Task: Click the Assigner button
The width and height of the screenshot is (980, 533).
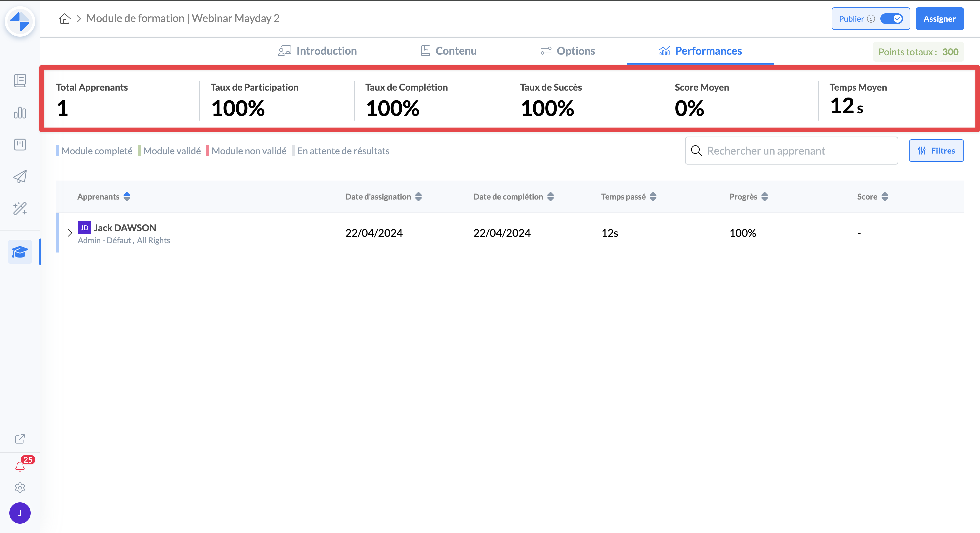Action: point(939,19)
